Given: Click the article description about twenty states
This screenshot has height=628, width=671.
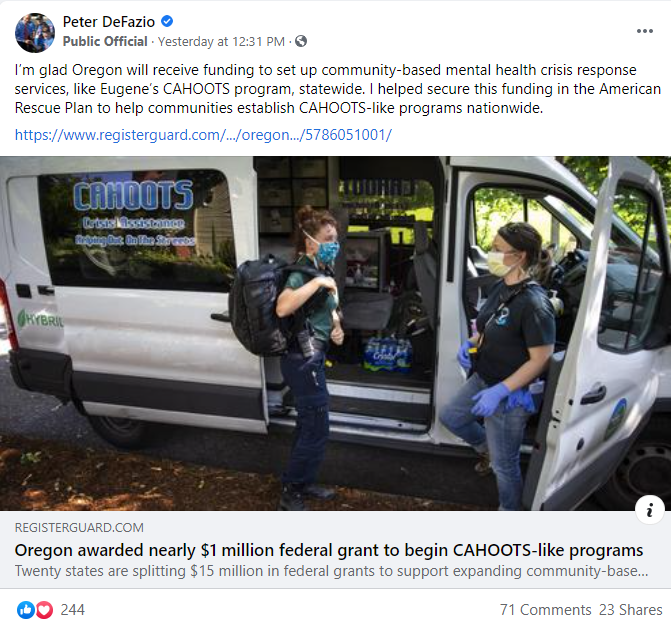Looking at the screenshot, I should click(331, 571).
